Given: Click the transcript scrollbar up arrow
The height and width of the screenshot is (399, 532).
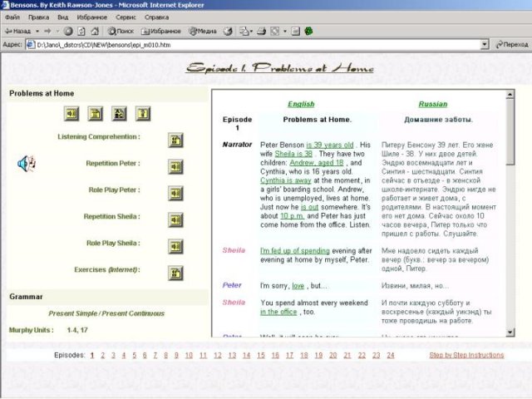Looking at the screenshot, I should point(510,94).
